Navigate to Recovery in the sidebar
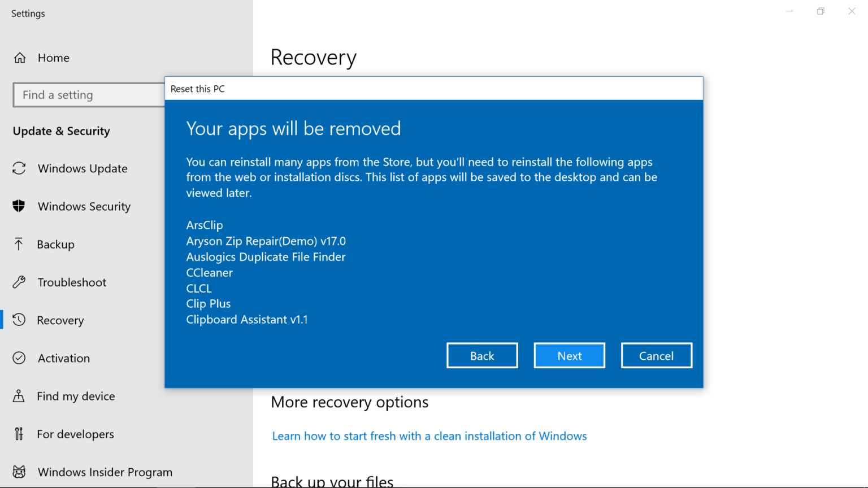This screenshot has height=488, width=868. [60, 320]
